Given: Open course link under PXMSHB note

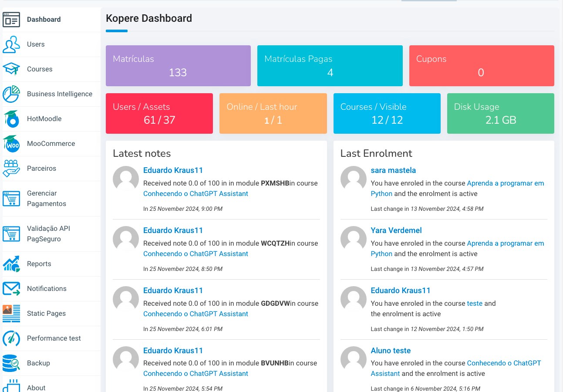Looking at the screenshot, I should coord(196,194).
